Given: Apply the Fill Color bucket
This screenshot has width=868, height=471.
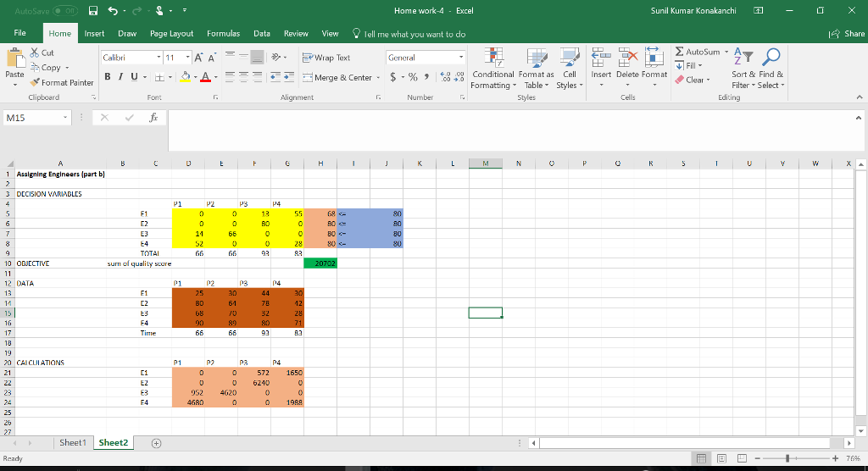Looking at the screenshot, I should coord(186,77).
